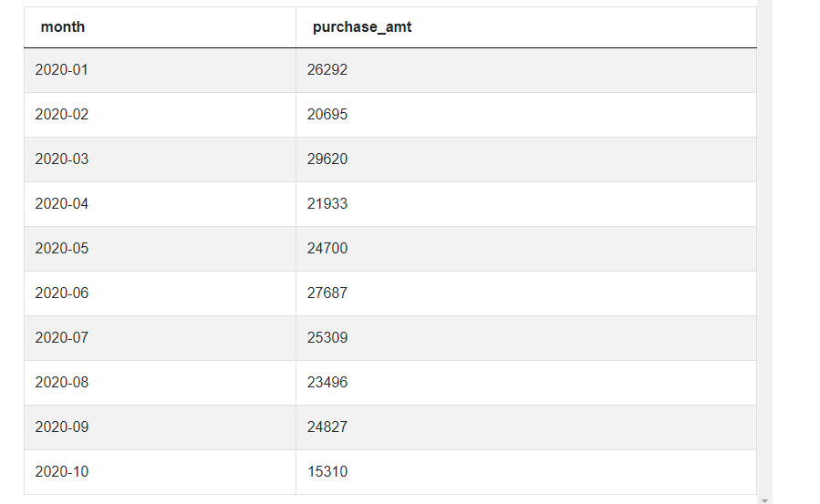Click the 29620 amount cell
The image size is (820, 504).
click(327, 159)
